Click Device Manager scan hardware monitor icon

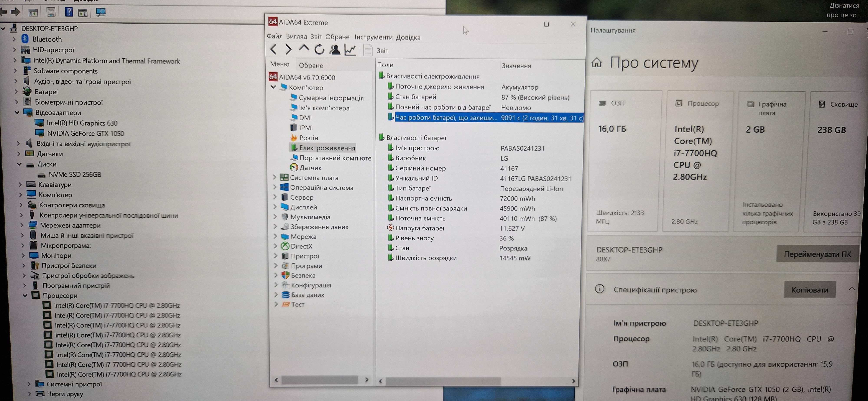(101, 12)
